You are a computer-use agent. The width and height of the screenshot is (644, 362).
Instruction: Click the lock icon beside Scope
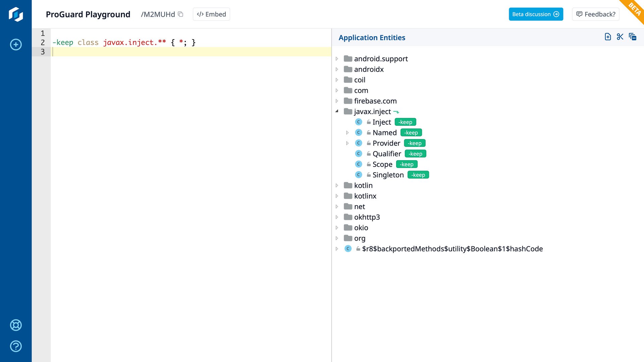[x=369, y=164]
